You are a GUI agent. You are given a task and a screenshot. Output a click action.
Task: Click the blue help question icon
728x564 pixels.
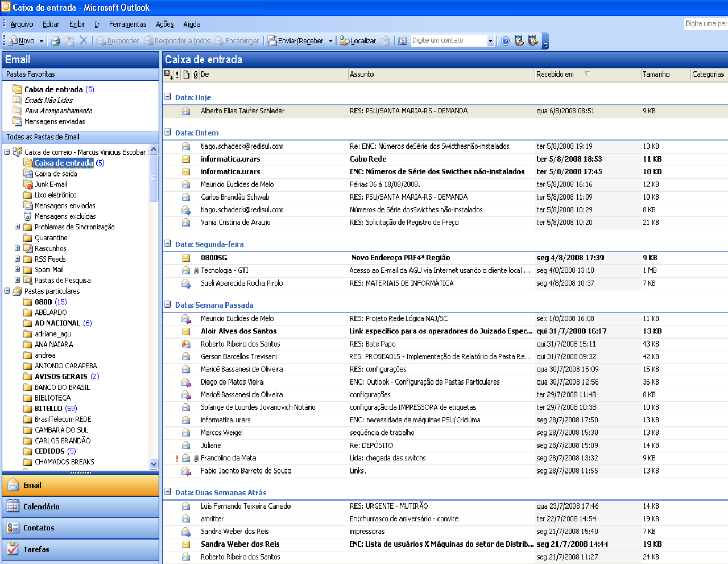pyautogui.click(x=505, y=41)
